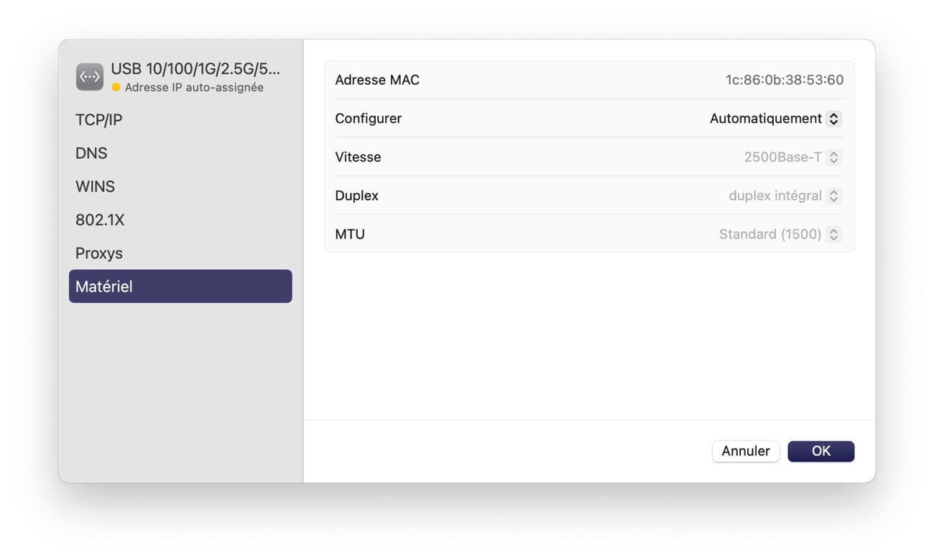934x560 pixels.
Task: Click the 'Adresse IP auto-assignée' status text
Action: coord(194,88)
